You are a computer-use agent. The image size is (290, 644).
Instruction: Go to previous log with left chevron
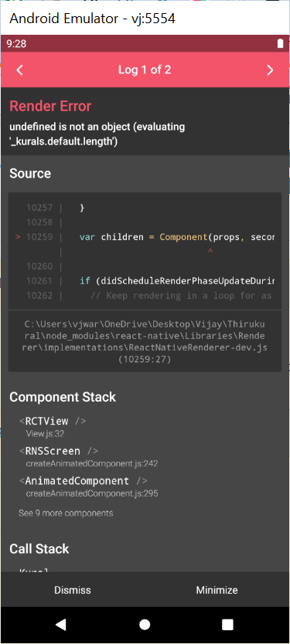coord(20,70)
